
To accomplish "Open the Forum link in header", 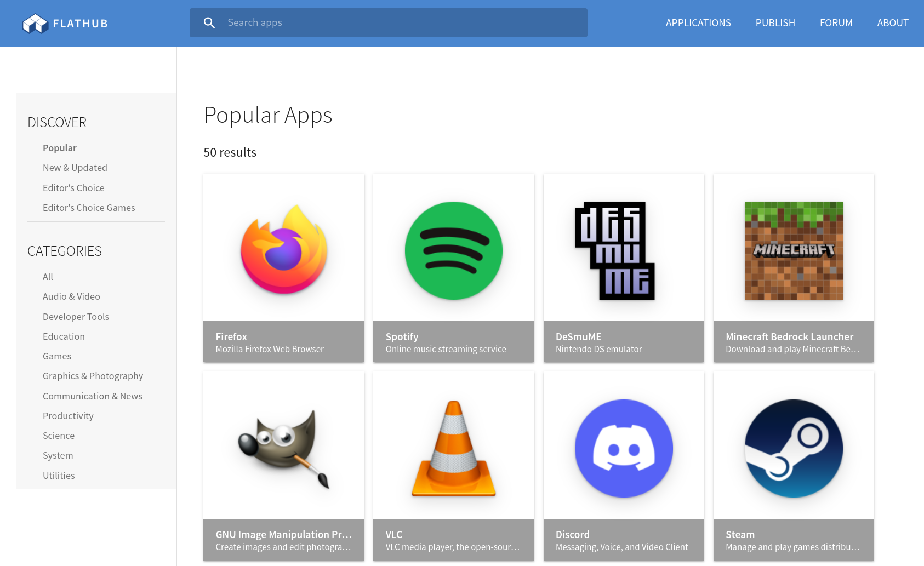I will pos(836,23).
